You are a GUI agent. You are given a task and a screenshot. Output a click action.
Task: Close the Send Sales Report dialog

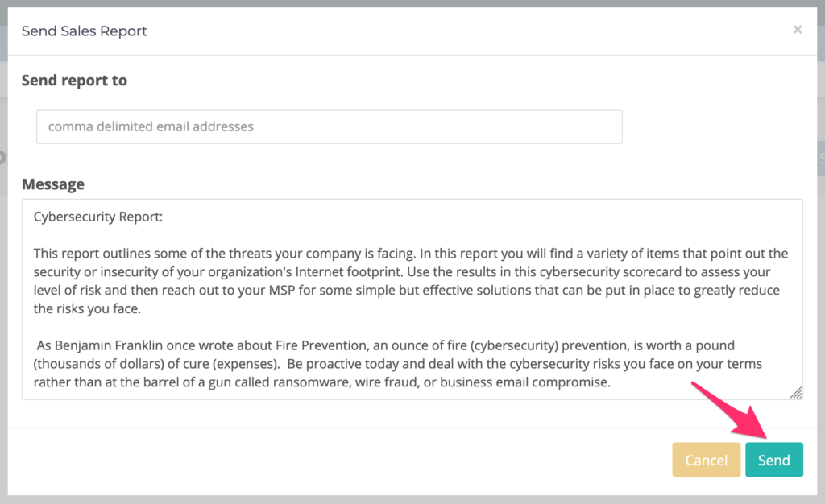tap(798, 30)
